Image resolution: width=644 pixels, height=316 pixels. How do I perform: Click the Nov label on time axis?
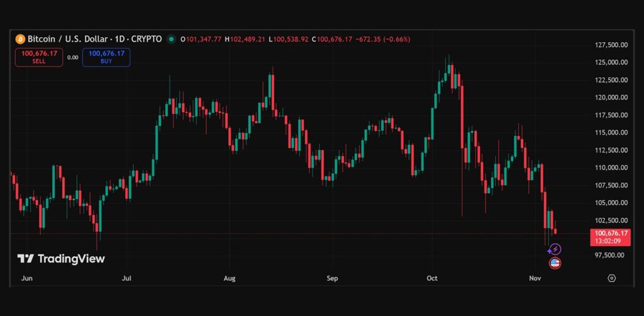click(535, 278)
